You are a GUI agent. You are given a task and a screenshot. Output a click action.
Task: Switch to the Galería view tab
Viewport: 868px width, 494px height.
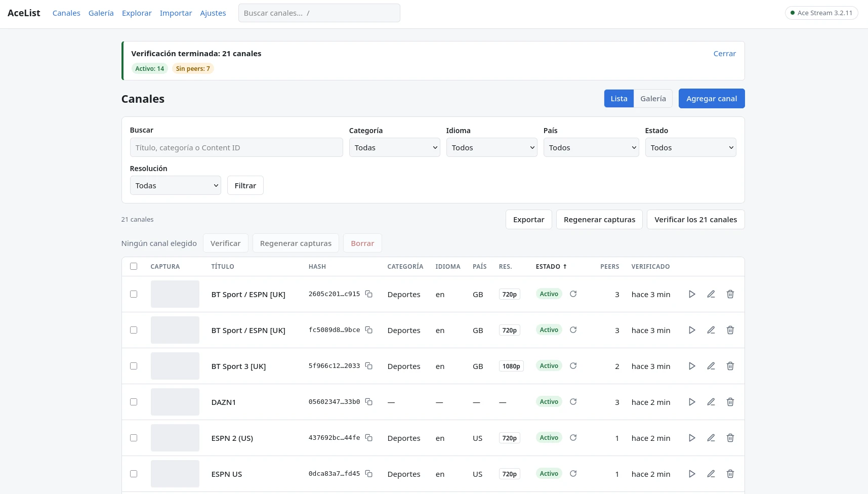[653, 99]
